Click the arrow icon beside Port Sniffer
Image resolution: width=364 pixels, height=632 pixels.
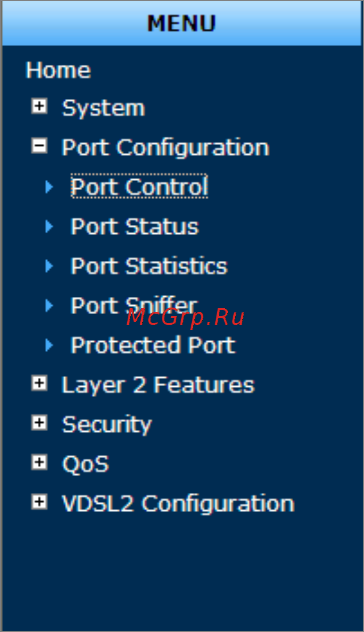[49, 305]
